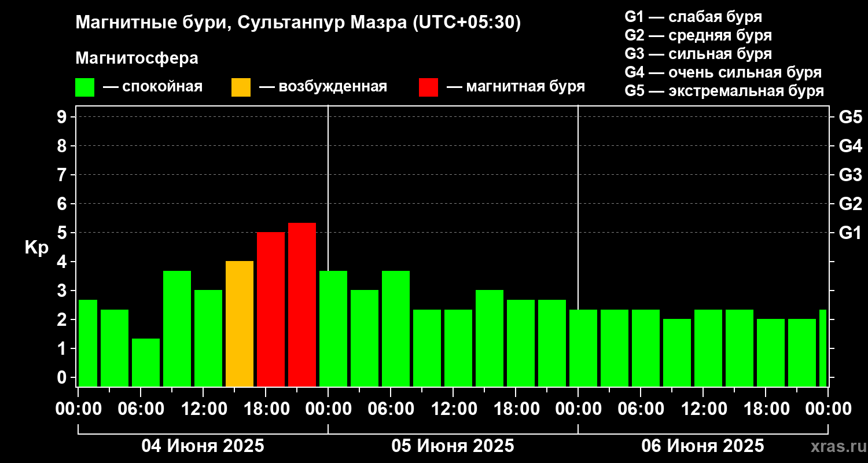The image size is (868, 463).
Task: Click 'G2 — средняя буря' legend line
Action: pyautogui.click(x=698, y=35)
